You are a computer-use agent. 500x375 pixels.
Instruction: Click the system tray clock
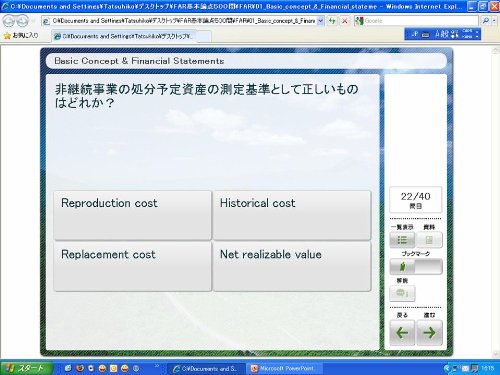[488, 368]
